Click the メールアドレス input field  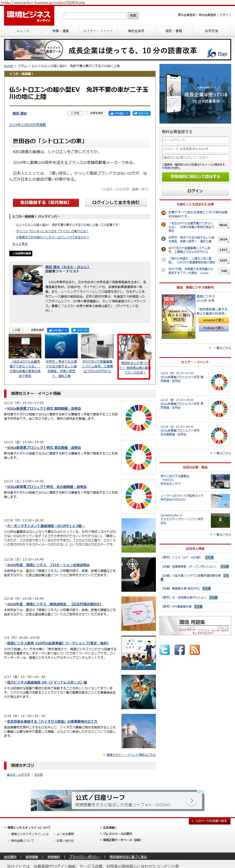195,140
